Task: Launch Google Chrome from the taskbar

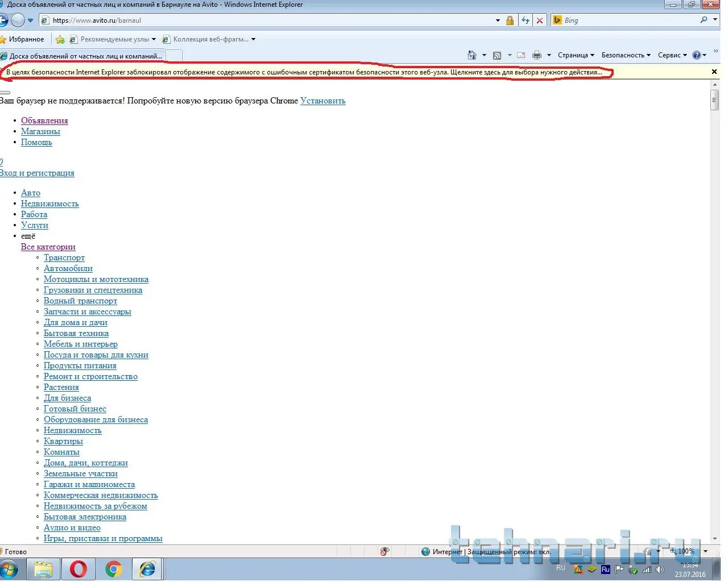Action: click(114, 569)
